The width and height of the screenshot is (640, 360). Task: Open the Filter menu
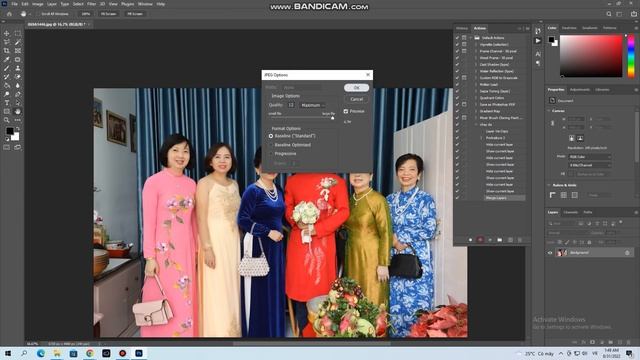click(91, 4)
